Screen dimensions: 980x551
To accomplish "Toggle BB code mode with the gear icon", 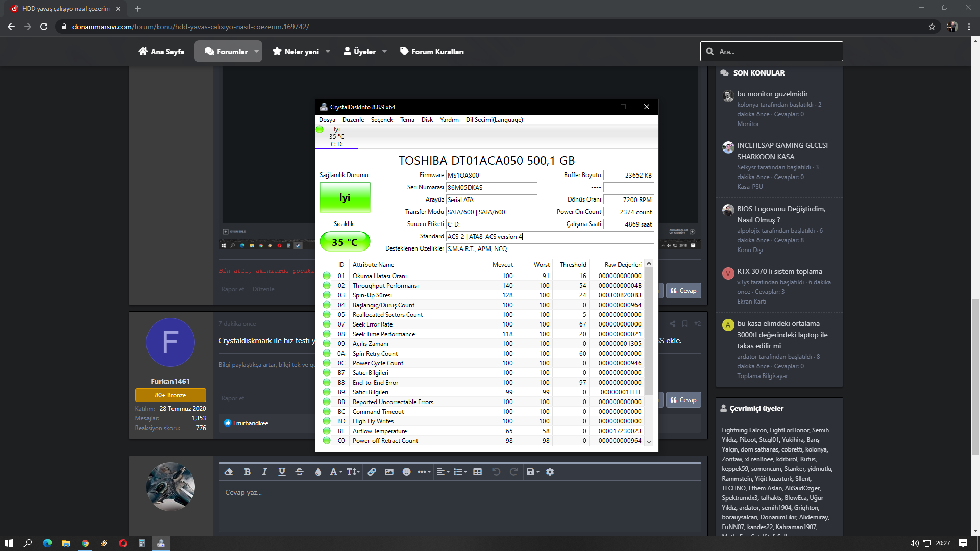I will tap(550, 472).
